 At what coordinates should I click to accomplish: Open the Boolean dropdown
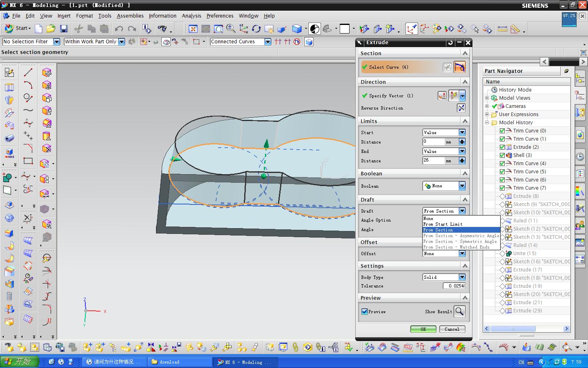pyautogui.click(x=462, y=186)
